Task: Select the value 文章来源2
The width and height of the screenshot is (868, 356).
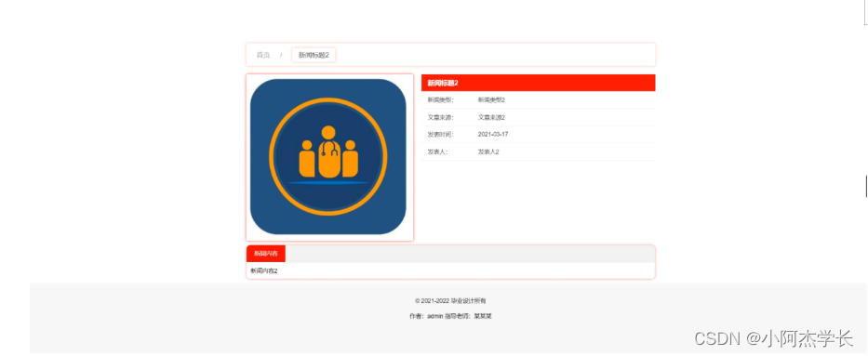Action: click(x=491, y=117)
